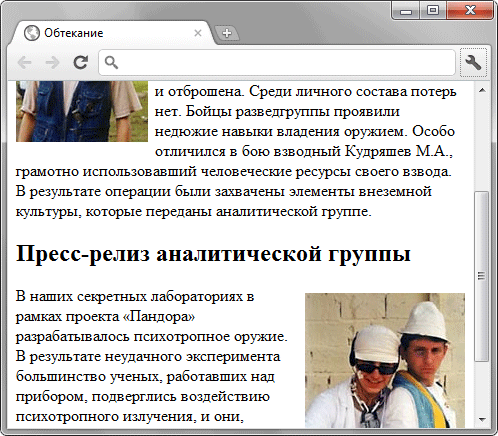Image resolution: width=498 pixels, height=436 pixels.
Task: Close the browser window
Action: point(470,11)
